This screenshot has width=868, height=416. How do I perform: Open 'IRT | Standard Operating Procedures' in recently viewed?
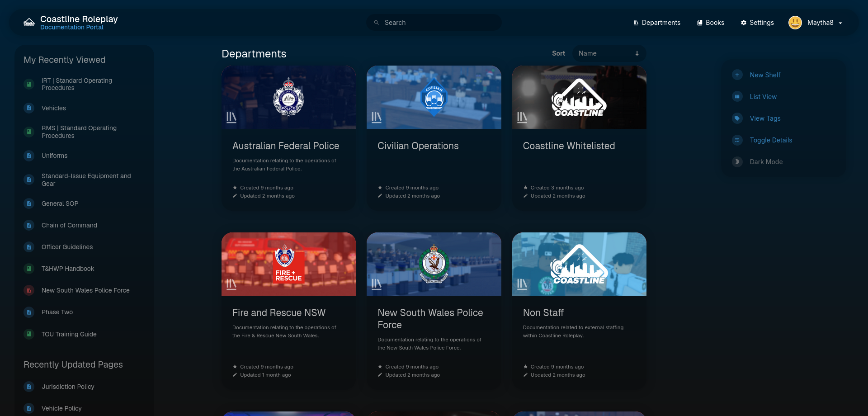tap(77, 84)
